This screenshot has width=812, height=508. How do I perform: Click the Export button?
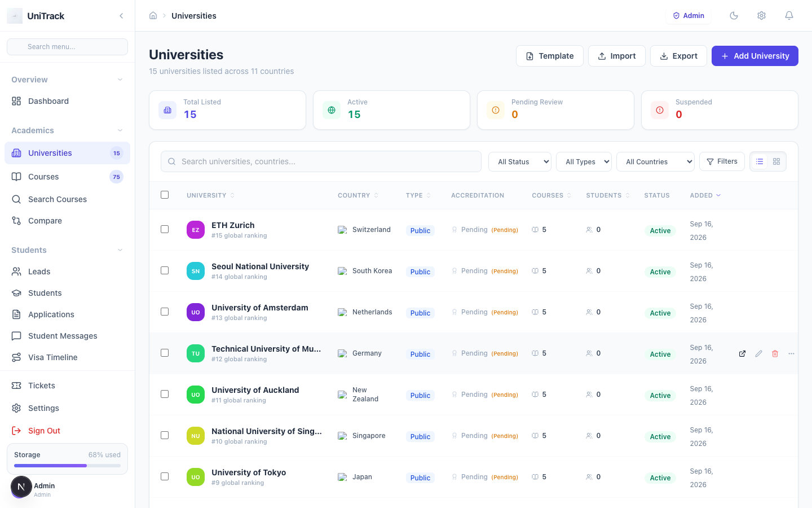point(678,56)
